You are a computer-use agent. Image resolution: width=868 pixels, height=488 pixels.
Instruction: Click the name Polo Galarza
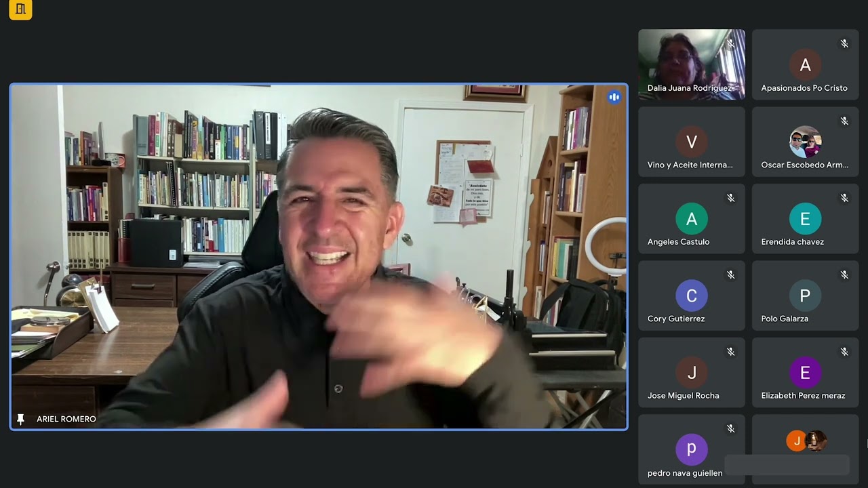[785, 319]
